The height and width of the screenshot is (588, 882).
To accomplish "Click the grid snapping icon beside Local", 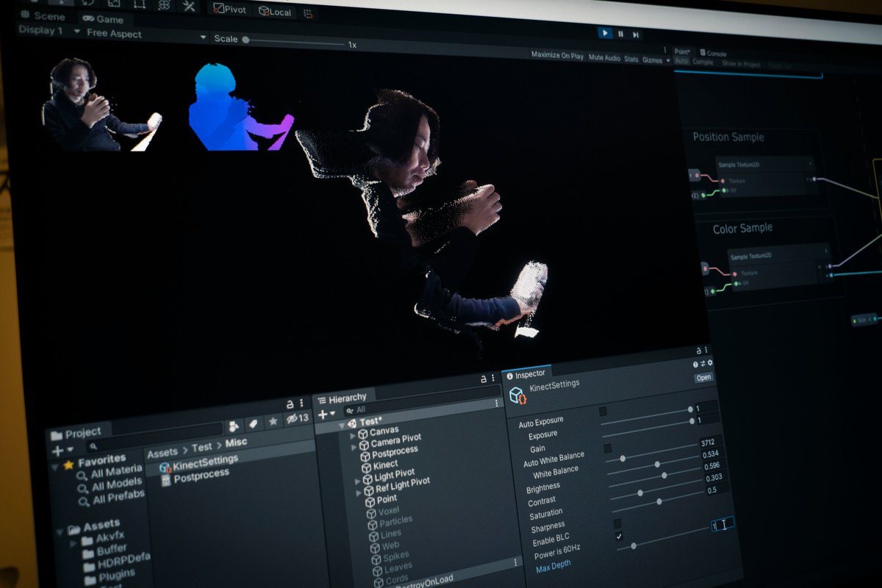I will pyautogui.click(x=307, y=12).
